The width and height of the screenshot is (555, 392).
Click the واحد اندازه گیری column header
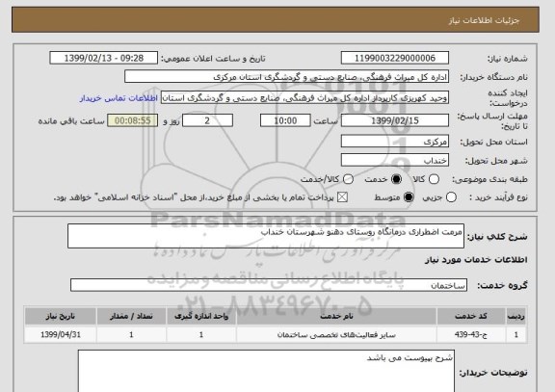coord(201,316)
